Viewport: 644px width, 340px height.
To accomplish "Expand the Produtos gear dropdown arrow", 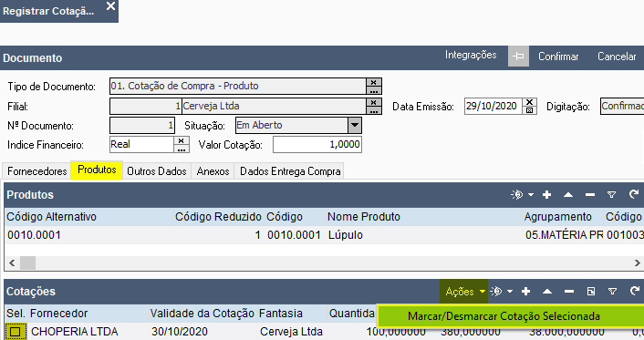I will click(531, 195).
